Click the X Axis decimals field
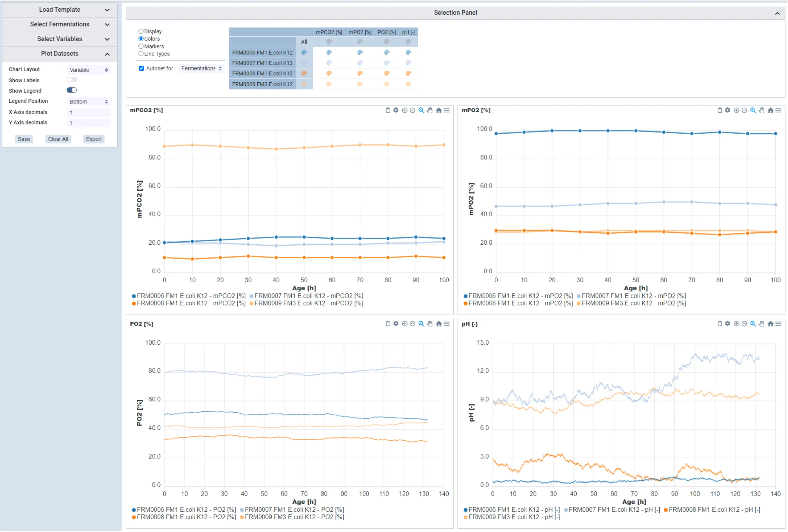 pos(88,112)
